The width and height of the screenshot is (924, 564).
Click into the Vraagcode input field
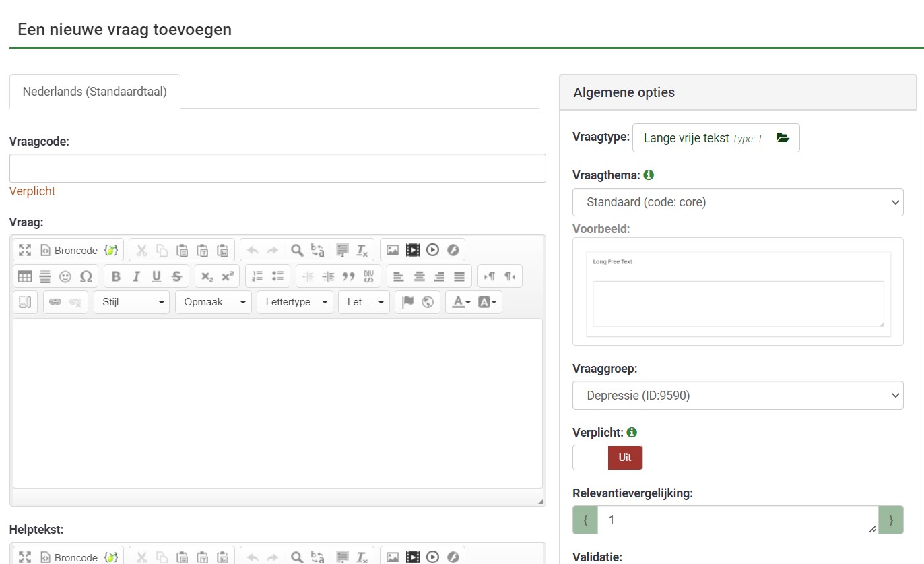tap(277, 168)
